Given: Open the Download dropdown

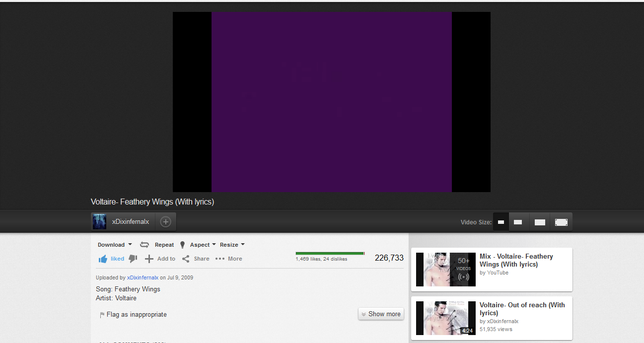Looking at the screenshot, I should 114,244.
